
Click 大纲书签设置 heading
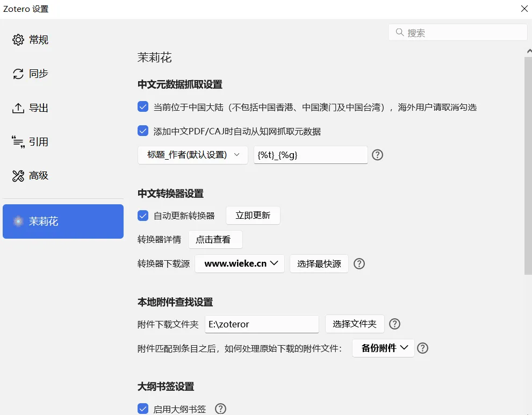(166, 387)
